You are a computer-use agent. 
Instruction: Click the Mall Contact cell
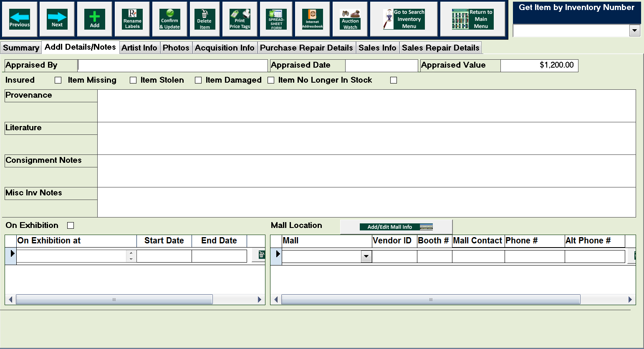point(478,256)
